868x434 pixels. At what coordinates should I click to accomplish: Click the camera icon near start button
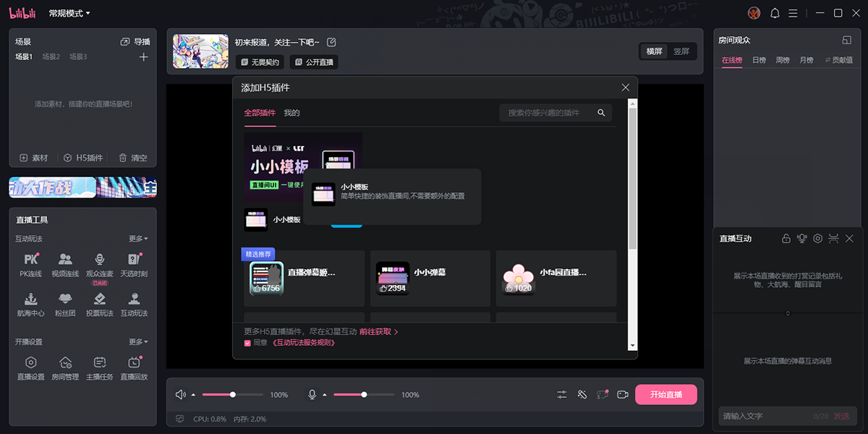click(x=622, y=394)
